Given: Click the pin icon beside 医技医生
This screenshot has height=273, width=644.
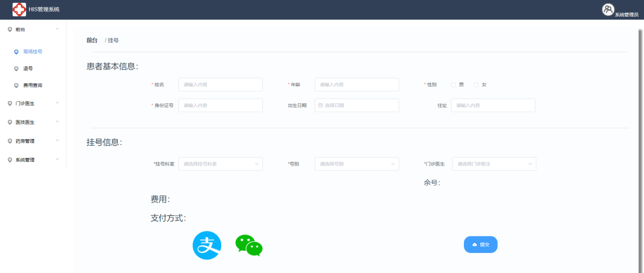Looking at the screenshot, I should pyautogui.click(x=10, y=122).
